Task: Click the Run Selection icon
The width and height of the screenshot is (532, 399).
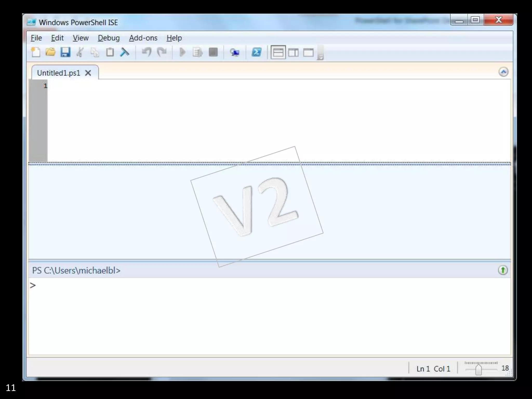Action: [x=197, y=52]
